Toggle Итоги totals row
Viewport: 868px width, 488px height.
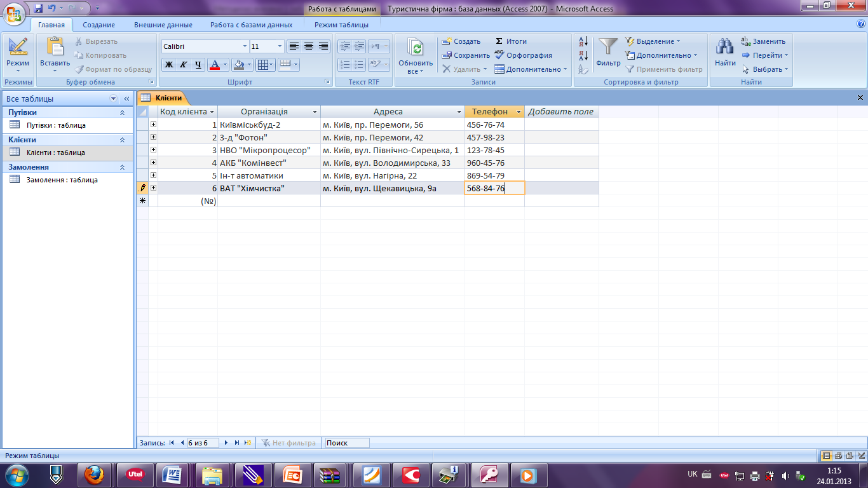(511, 41)
